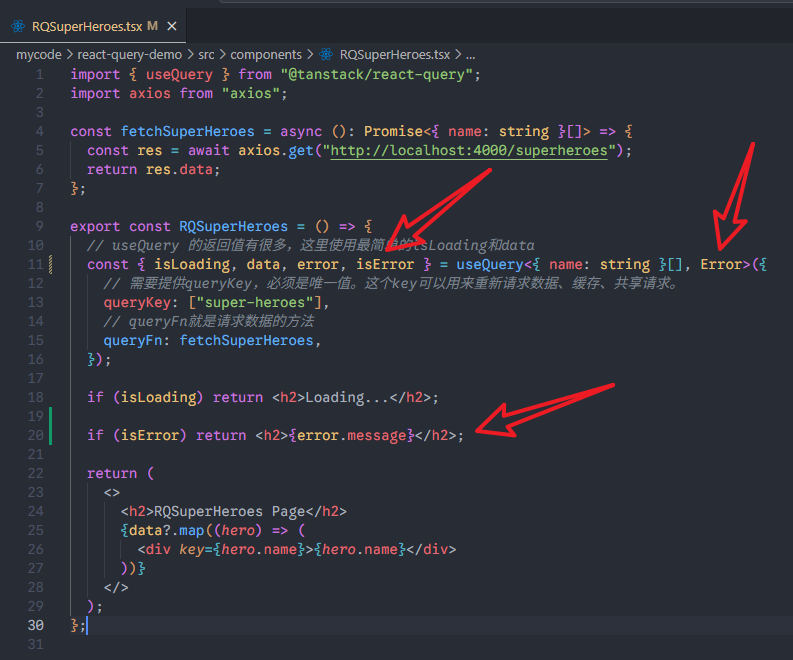Viewport: 793px width, 660px height.
Task: Follow the localhost:4000/superheroes URL link
Action: click(468, 150)
